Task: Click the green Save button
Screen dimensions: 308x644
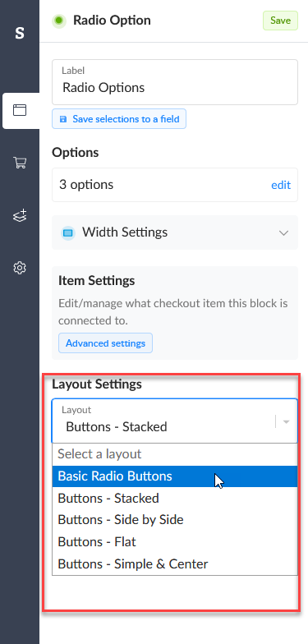Action: 280,21
